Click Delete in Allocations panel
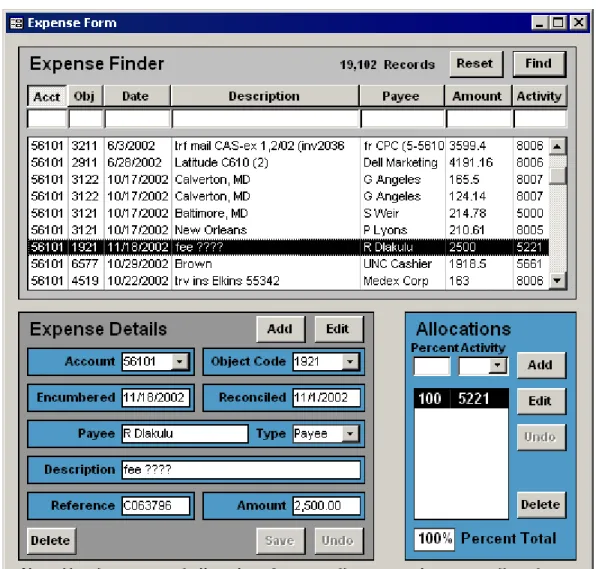The width and height of the screenshot is (596, 569). click(541, 505)
